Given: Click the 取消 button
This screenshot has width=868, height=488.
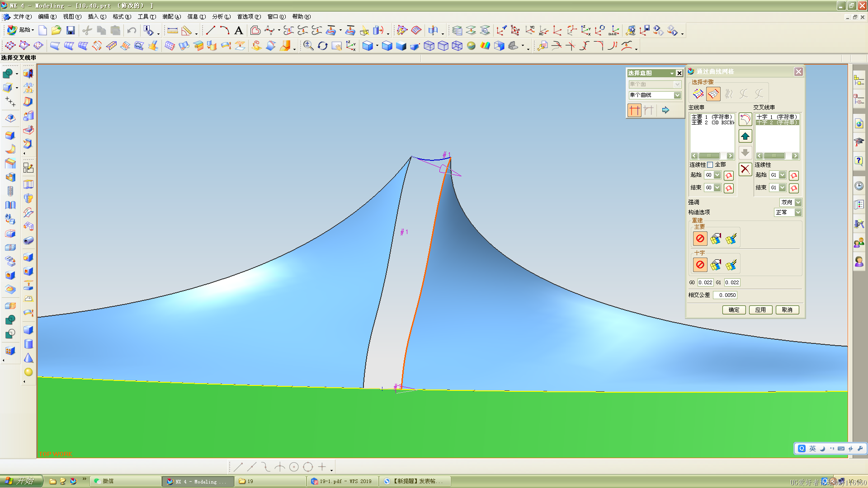Looking at the screenshot, I should point(788,310).
